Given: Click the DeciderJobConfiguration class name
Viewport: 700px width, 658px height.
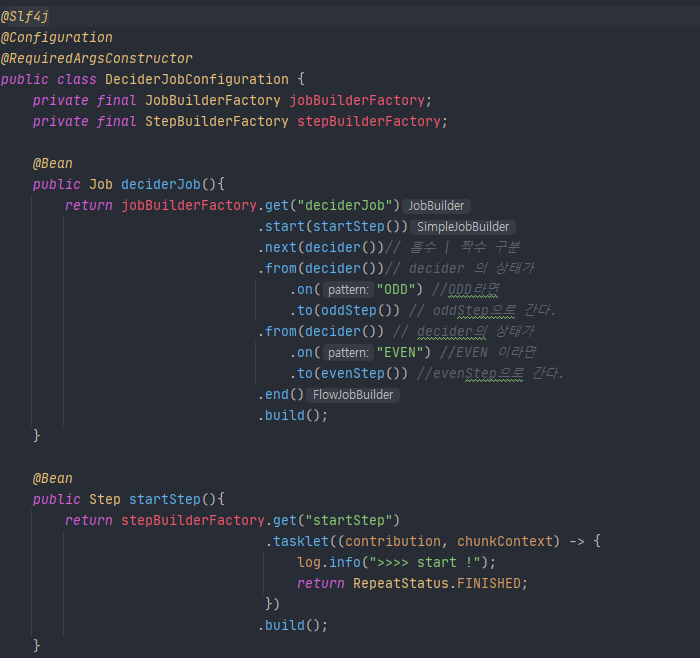Looking at the screenshot, I should [197, 79].
